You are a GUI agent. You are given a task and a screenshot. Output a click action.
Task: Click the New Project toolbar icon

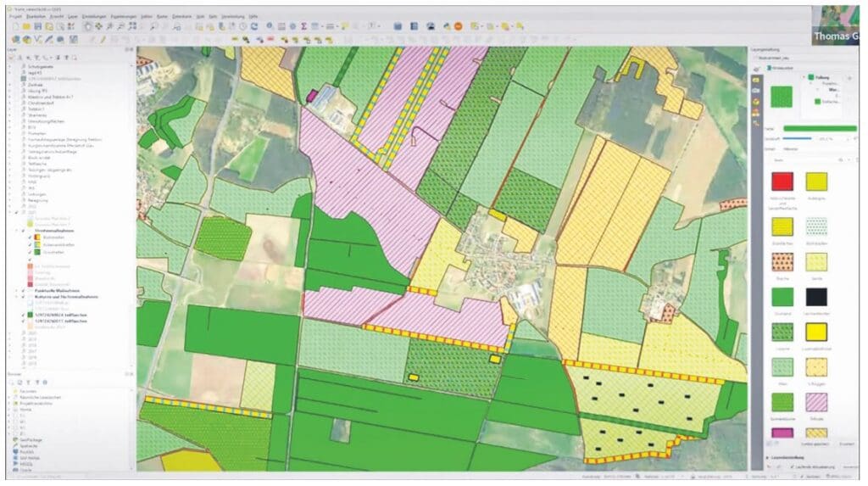pos(15,26)
